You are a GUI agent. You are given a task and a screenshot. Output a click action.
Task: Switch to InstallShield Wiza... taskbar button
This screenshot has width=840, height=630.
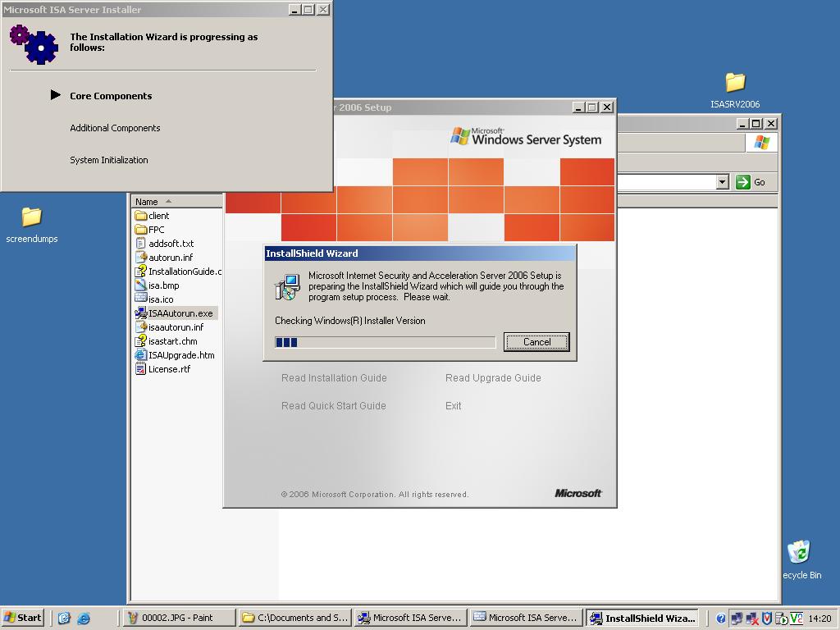(642, 618)
